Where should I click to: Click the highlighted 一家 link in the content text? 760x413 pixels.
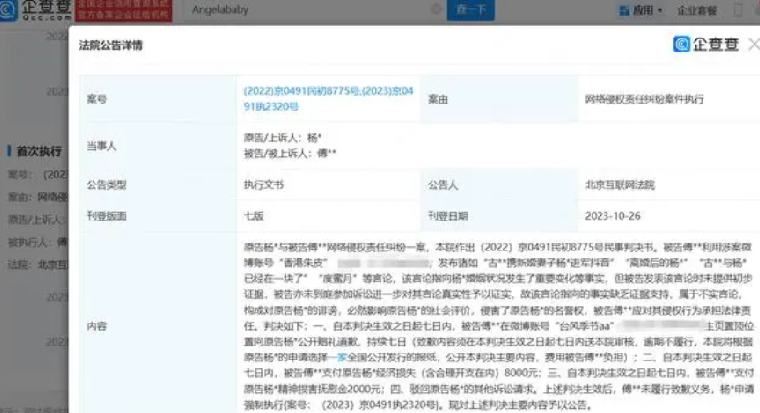338,357
